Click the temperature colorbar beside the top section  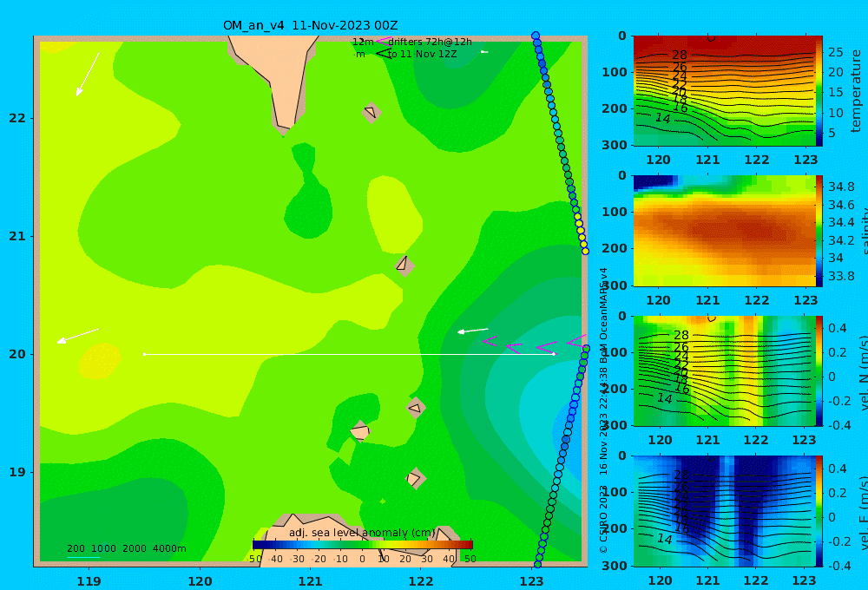819,91
